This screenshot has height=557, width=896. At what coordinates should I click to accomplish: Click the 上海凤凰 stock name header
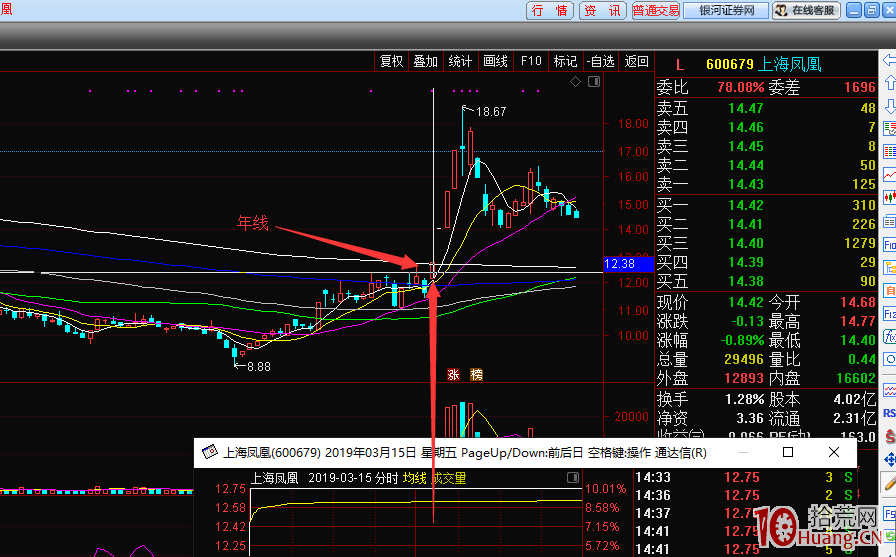[790, 64]
